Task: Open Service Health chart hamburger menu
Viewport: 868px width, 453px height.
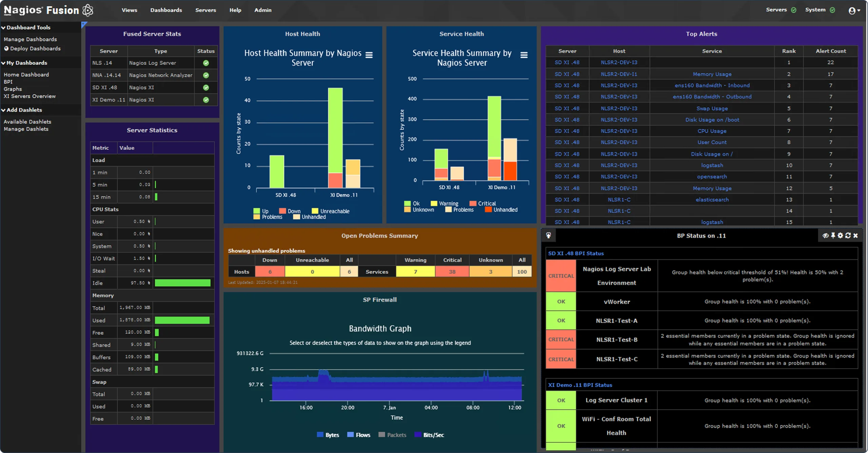Action: click(x=524, y=55)
